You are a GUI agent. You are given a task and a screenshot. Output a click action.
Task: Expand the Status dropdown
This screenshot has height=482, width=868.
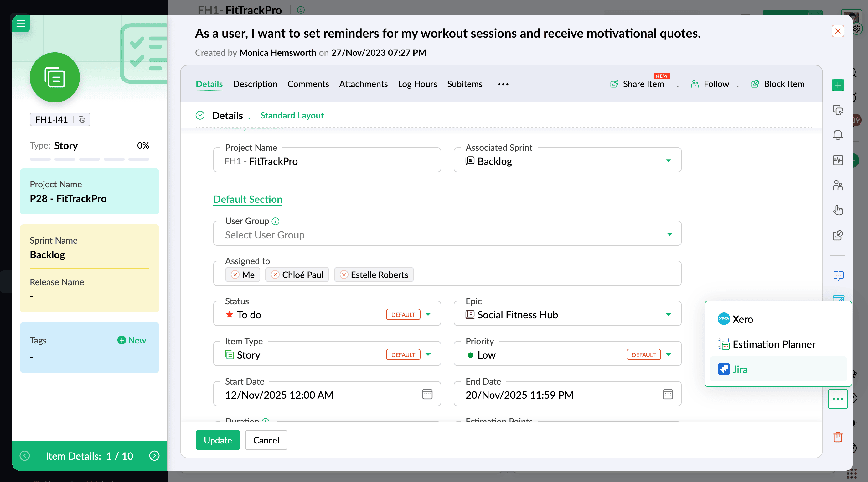click(428, 314)
